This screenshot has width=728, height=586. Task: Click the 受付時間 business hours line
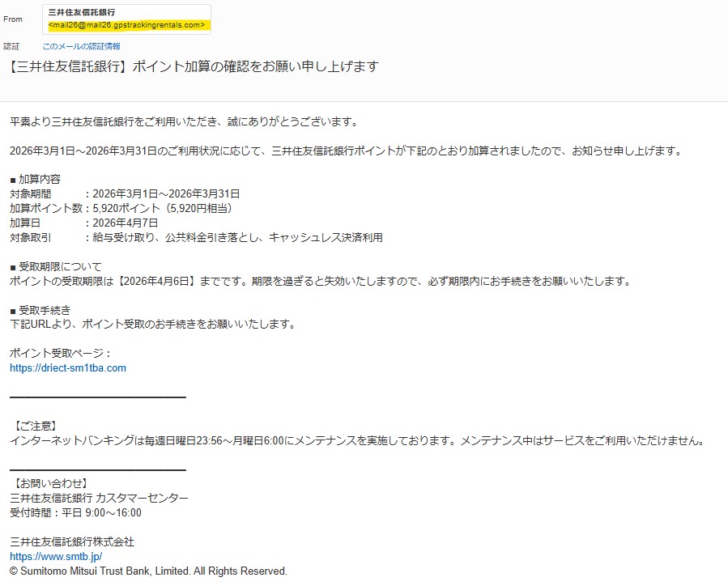tap(75, 512)
